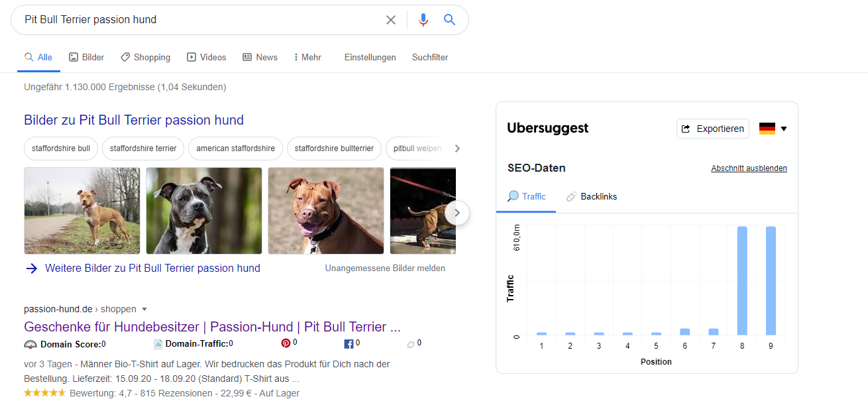This screenshot has height=415, width=868.
Task: Click the Domain Score gauge icon
Action: tap(30, 344)
